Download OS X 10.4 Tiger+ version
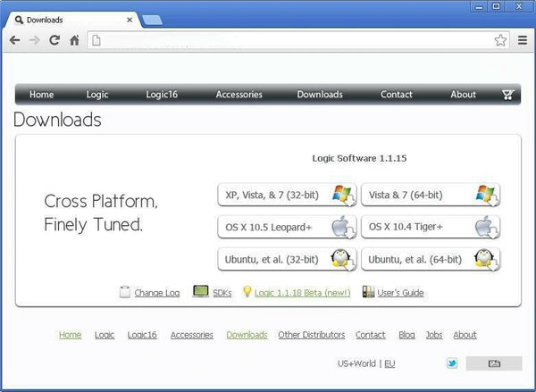 tap(431, 227)
